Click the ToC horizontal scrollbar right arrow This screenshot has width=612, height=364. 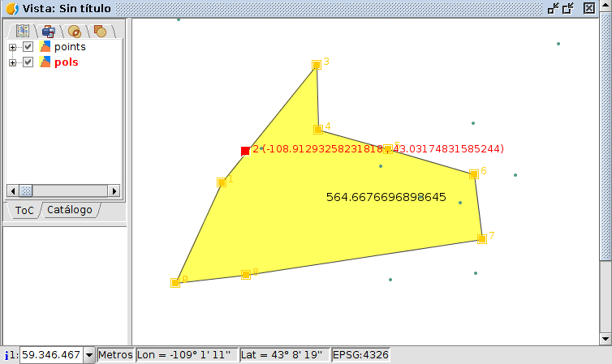point(114,191)
